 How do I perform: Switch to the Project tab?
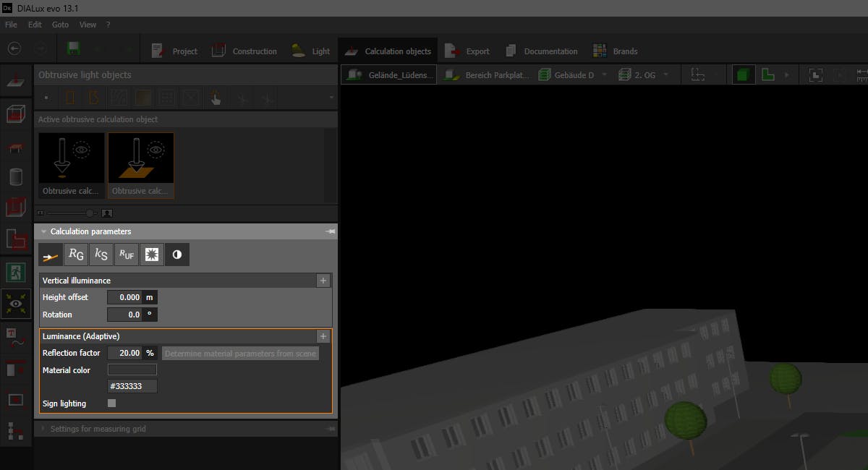point(174,51)
